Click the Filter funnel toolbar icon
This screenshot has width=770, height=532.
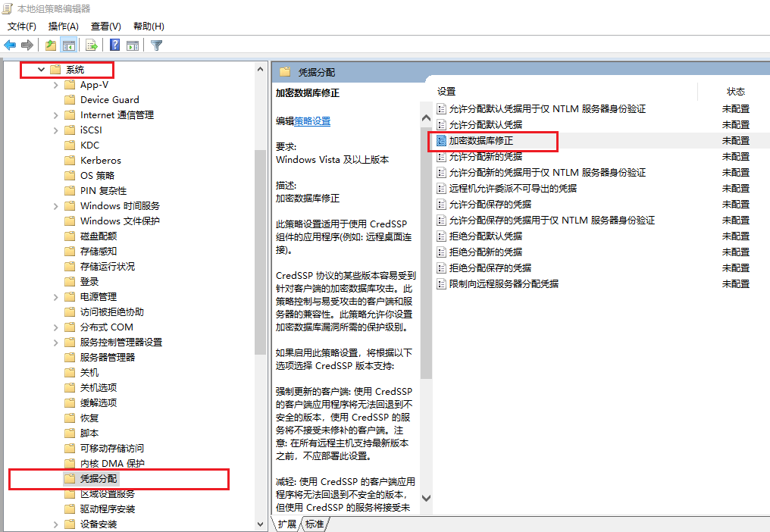[157, 45]
